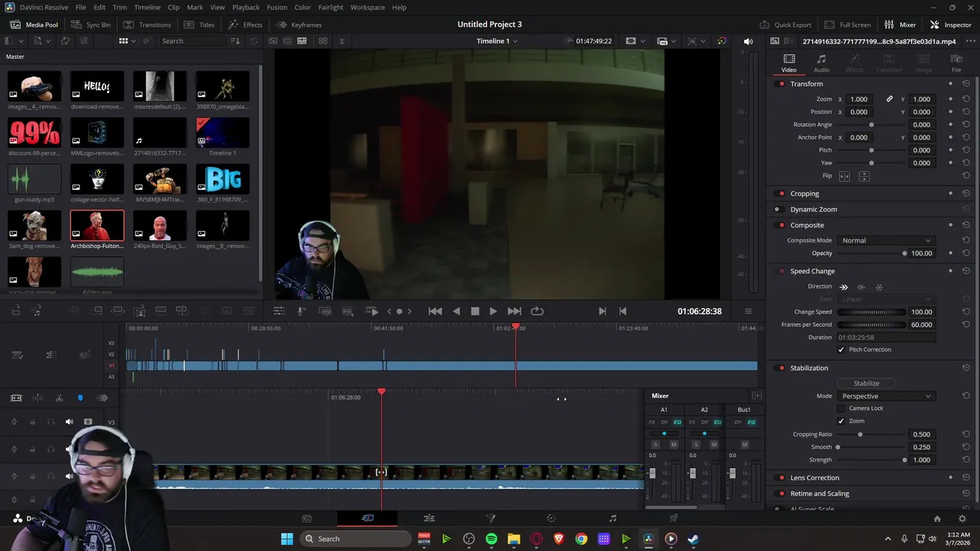980x551 pixels.
Task: Collapse the Composite section
Action: tap(807, 225)
